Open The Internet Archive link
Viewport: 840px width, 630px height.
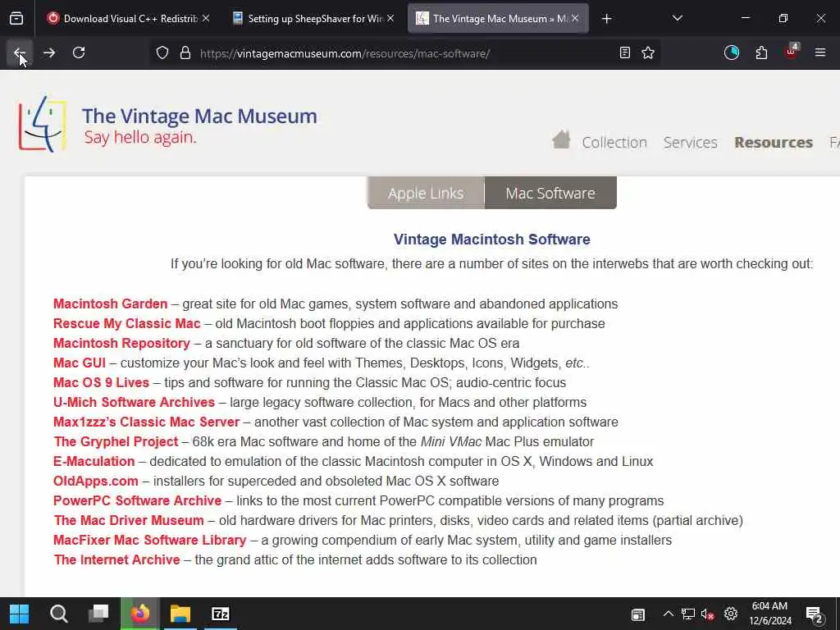pyautogui.click(x=116, y=559)
